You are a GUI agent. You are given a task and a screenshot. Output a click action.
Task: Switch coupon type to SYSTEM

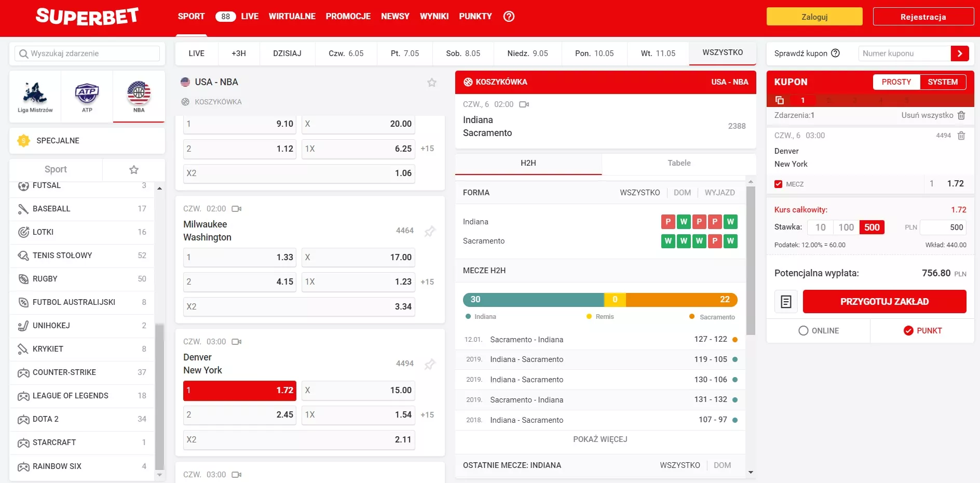tap(943, 82)
